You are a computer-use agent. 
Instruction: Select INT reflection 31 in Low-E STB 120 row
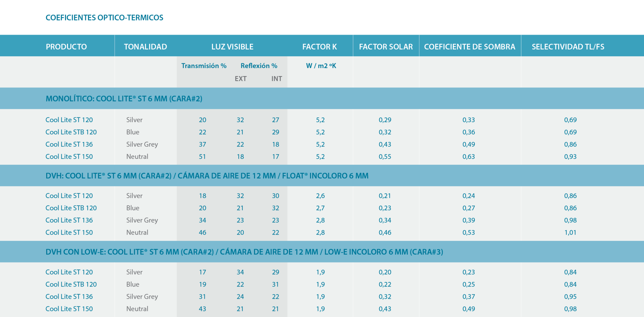[275, 285]
